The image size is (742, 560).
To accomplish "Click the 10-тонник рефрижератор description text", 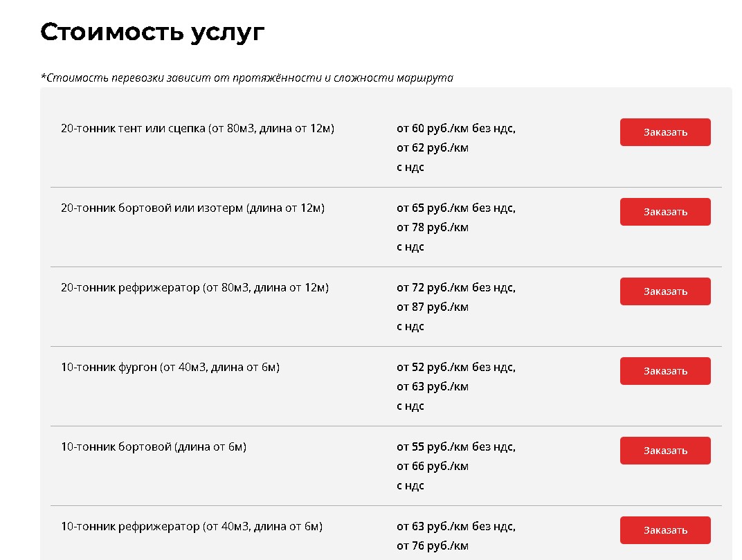I will [192, 526].
